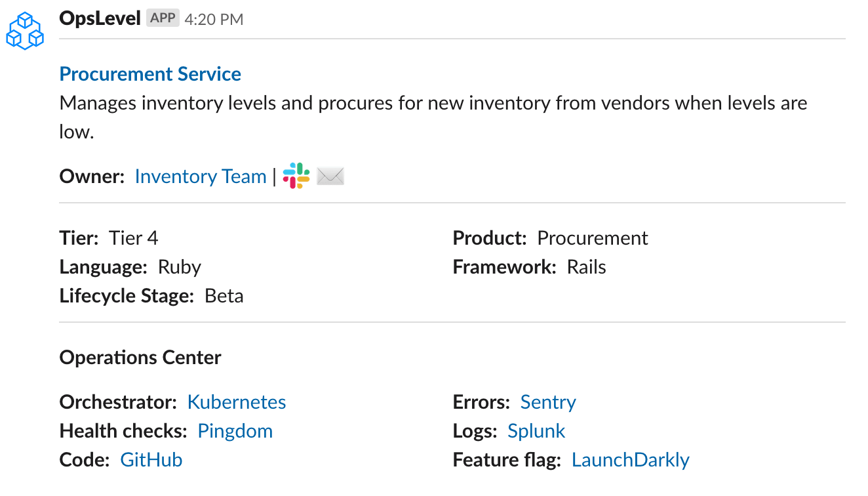Click the 'Operations Center' heading
This screenshot has width=868, height=496.
[x=140, y=357]
